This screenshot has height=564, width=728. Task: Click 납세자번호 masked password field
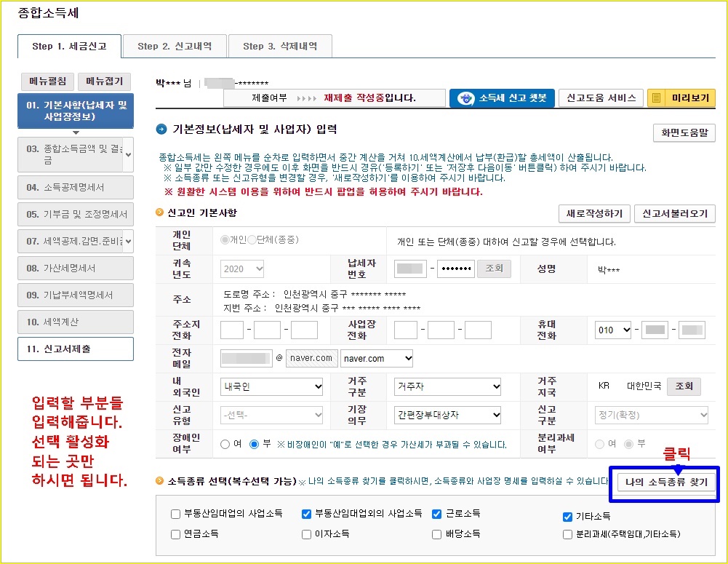pyautogui.click(x=456, y=269)
